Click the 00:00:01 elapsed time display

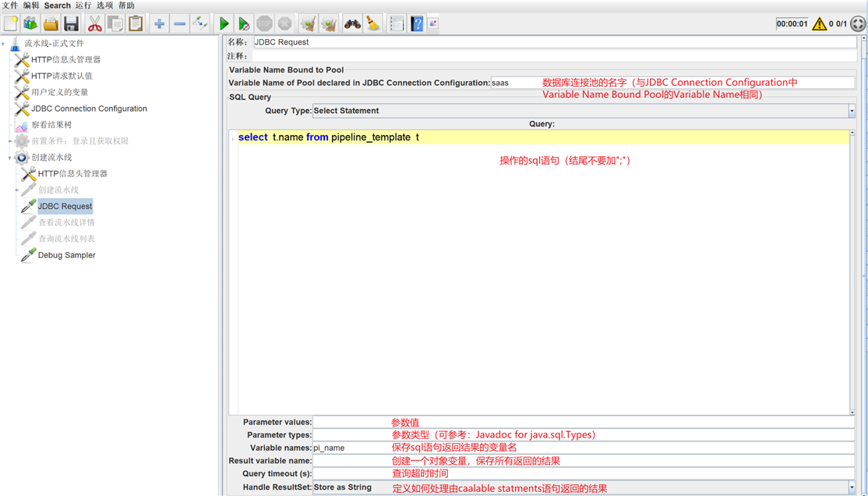(792, 24)
